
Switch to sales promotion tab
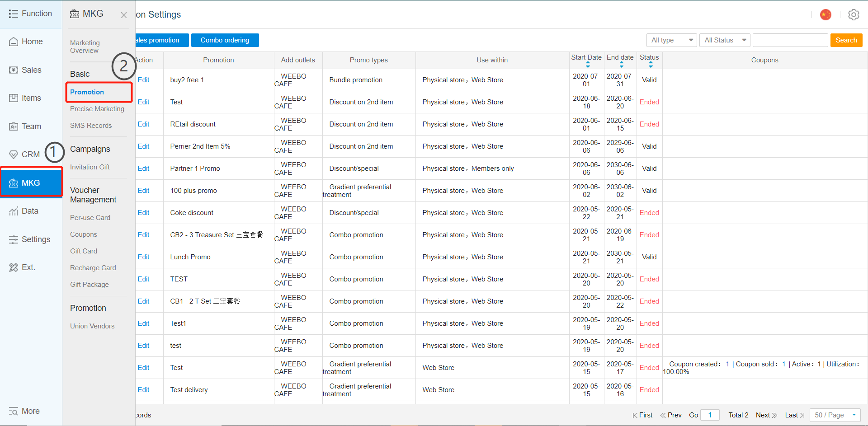click(162, 40)
